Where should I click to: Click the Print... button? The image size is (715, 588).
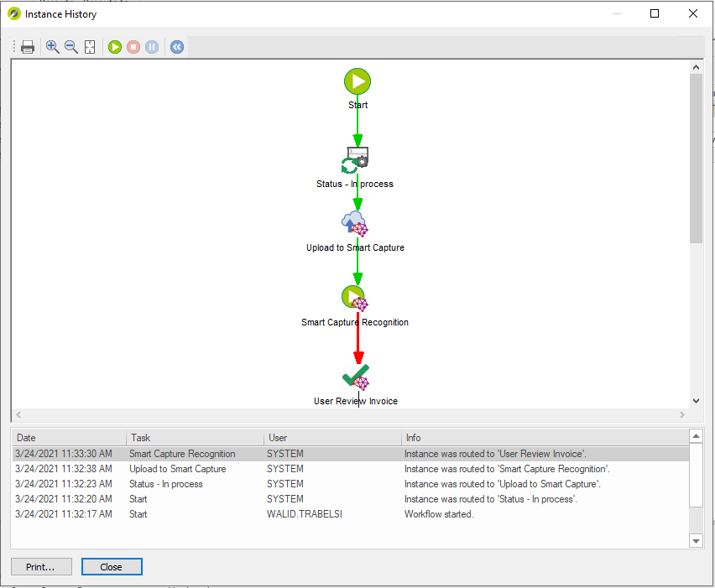(41, 567)
